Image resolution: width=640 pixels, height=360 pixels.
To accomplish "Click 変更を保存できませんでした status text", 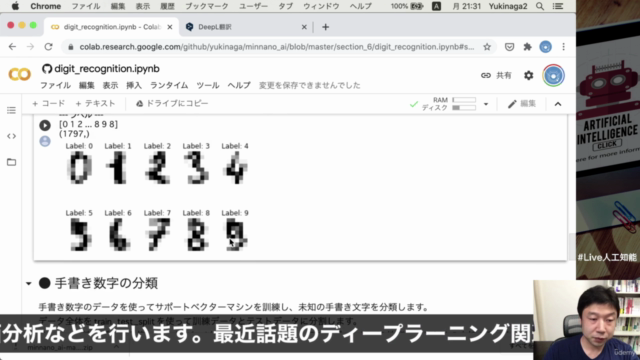I will click(x=309, y=85).
